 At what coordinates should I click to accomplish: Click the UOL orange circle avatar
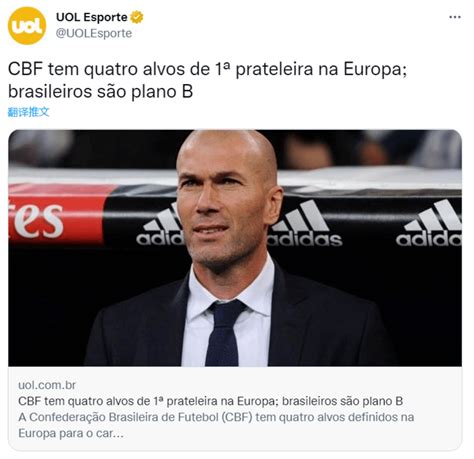tap(27, 26)
